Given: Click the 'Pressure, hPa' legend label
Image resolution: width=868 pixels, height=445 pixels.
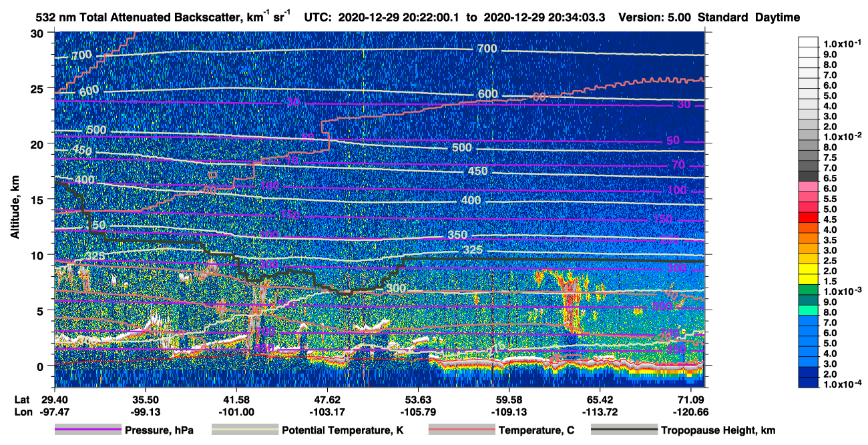Looking at the screenshot, I should click(159, 431).
